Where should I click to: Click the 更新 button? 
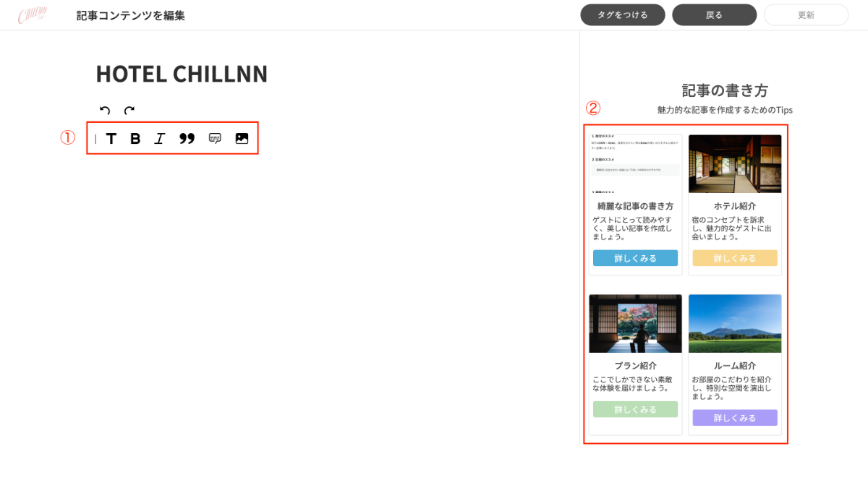pos(806,15)
